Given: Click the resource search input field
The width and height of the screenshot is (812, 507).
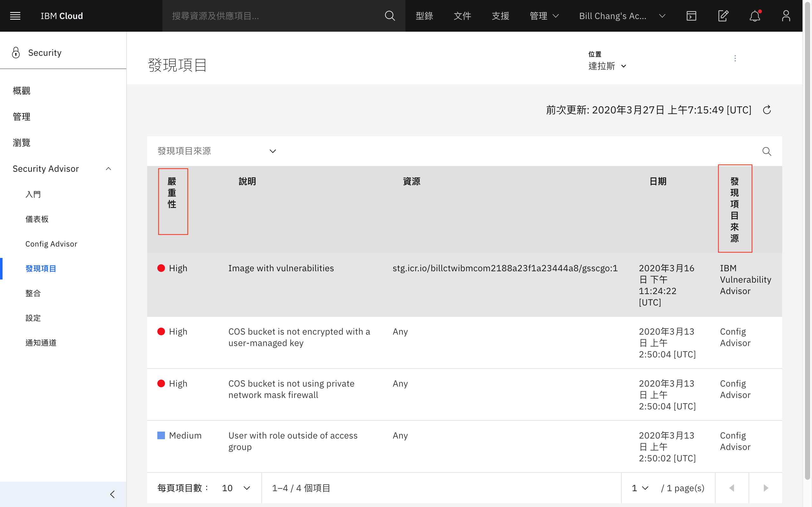Looking at the screenshot, I should 268,16.
